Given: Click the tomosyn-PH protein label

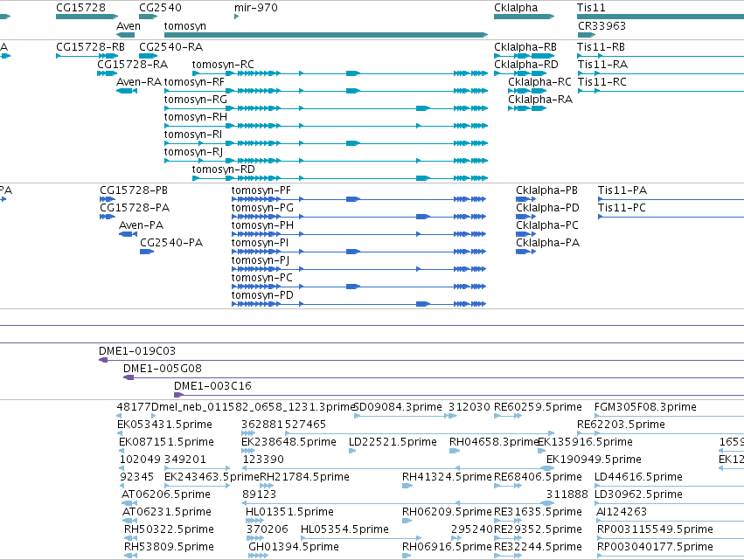Looking at the screenshot, I should tap(262, 225).
